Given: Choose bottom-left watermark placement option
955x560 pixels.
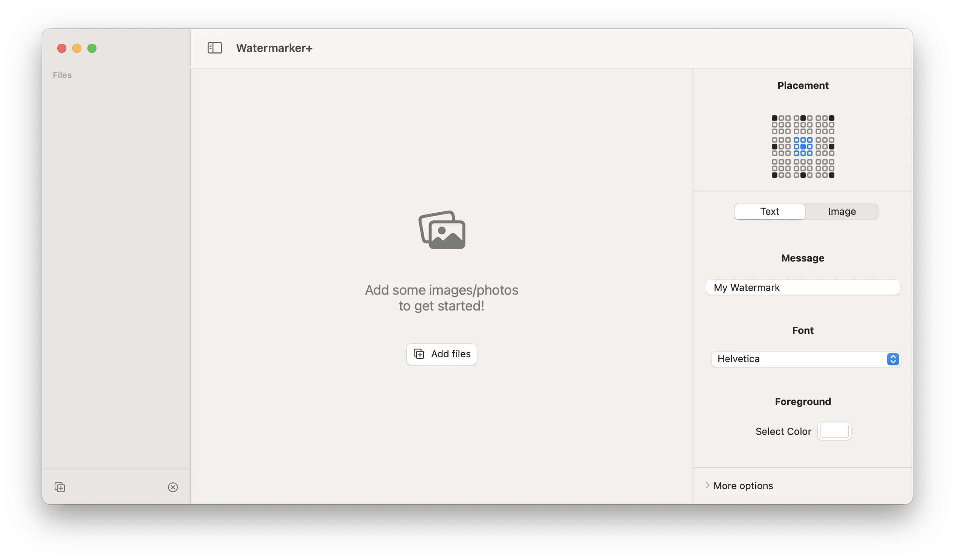Looking at the screenshot, I should pos(781,168).
